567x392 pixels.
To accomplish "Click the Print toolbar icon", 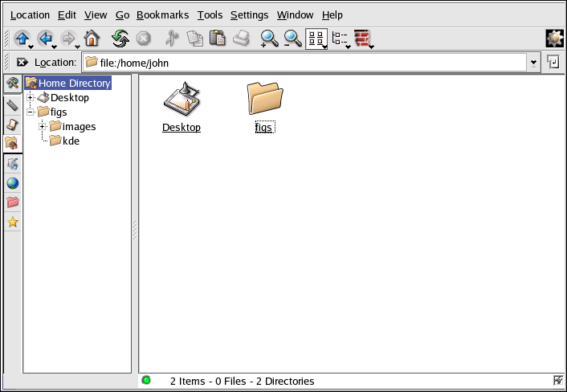I will pyautogui.click(x=241, y=39).
